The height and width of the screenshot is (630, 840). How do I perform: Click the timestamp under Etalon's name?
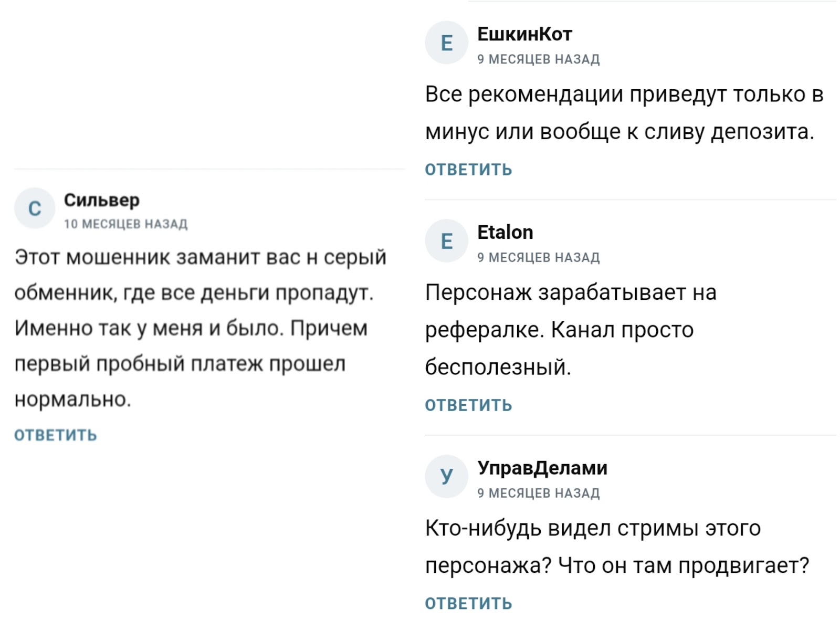pos(539,258)
